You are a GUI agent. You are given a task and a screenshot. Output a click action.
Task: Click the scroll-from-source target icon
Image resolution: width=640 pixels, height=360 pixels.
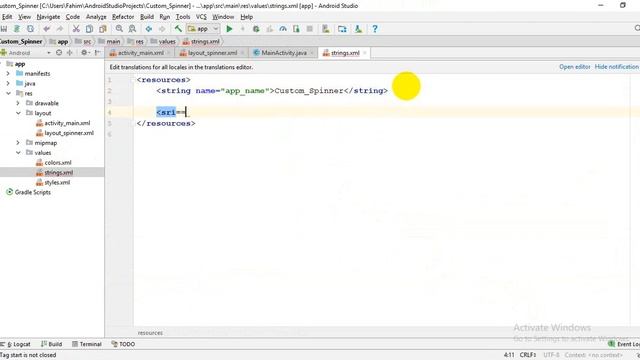59,53
